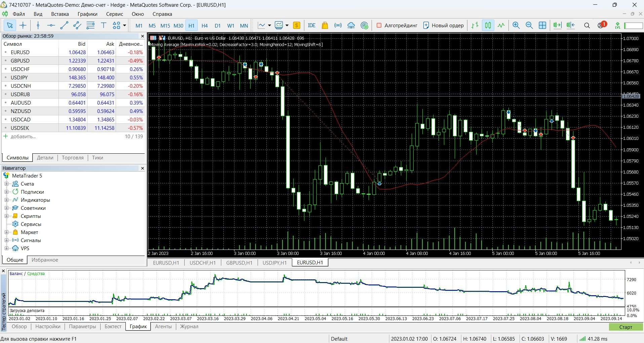Switch chart to M1 timeframe
Viewport: 644px width, 343px height.
pos(139,26)
